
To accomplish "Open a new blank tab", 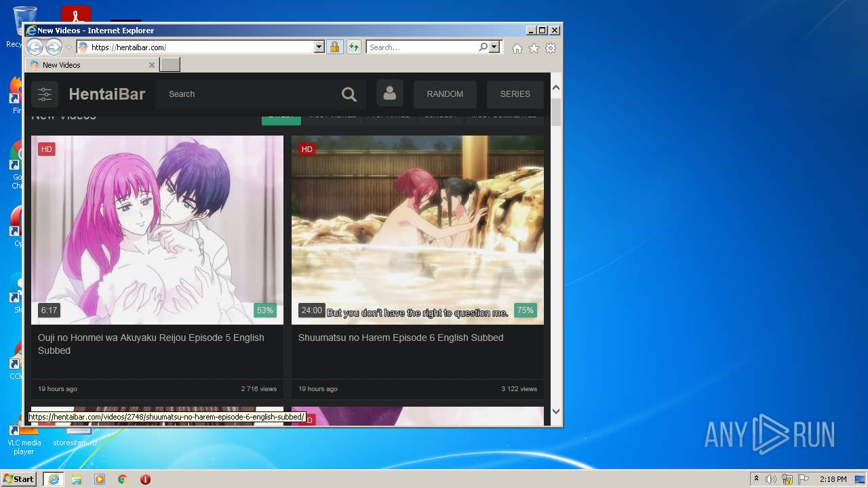I will [x=170, y=65].
